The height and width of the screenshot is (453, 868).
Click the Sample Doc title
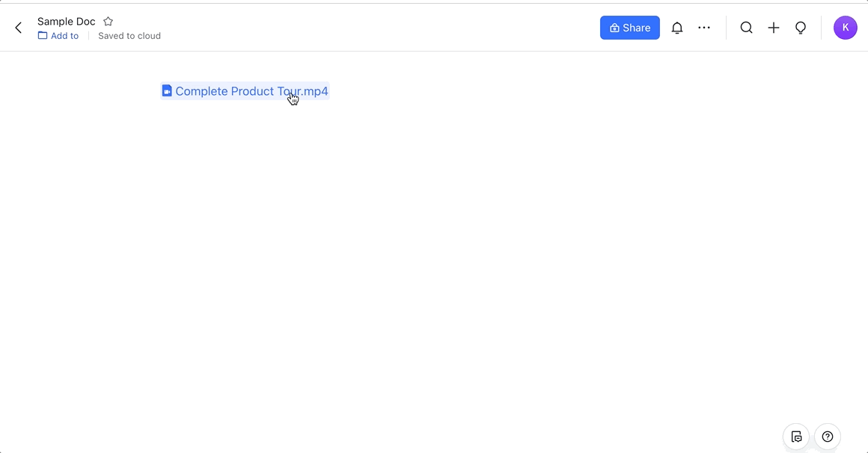point(67,22)
